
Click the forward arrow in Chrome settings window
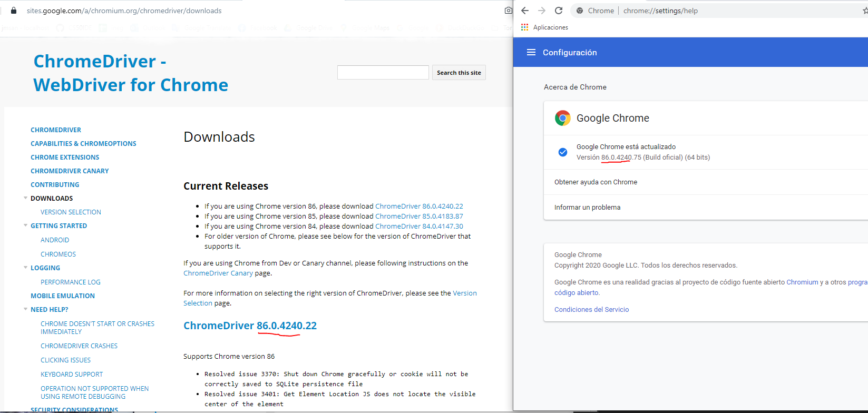tap(542, 11)
